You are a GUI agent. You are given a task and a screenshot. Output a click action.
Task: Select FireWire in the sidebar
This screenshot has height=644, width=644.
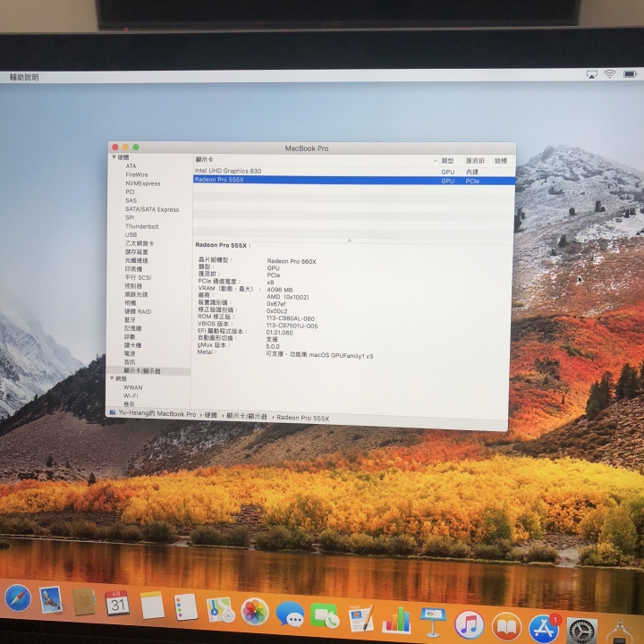(x=136, y=174)
